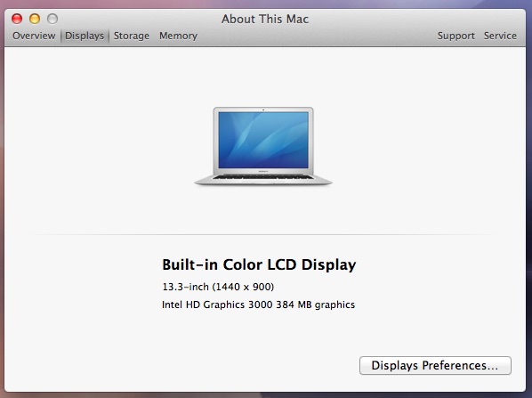Viewport: 532px width, 398px height.
Task: Go to the Memory tab
Action: coord(178,36)
